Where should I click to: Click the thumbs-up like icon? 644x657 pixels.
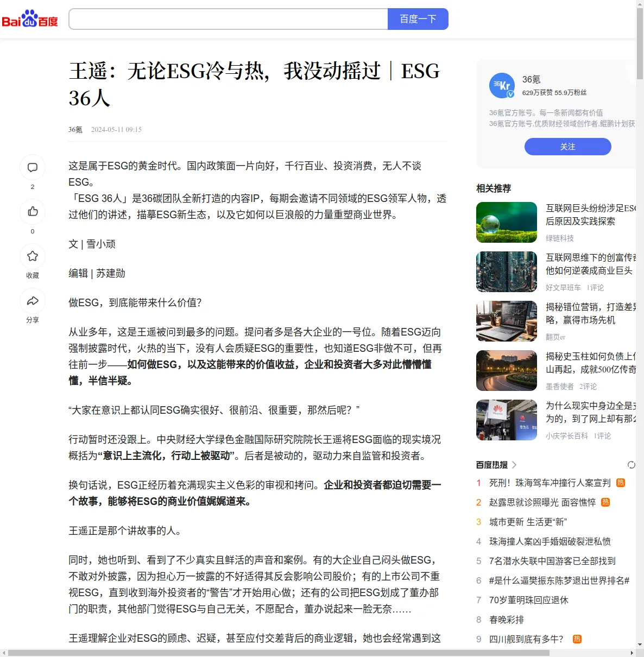tap(33, 212)
